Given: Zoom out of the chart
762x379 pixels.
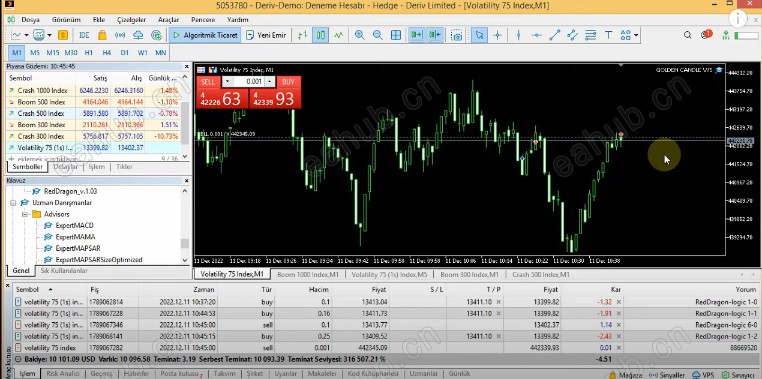Looking at the screenshot, I should tap(378, 35).
